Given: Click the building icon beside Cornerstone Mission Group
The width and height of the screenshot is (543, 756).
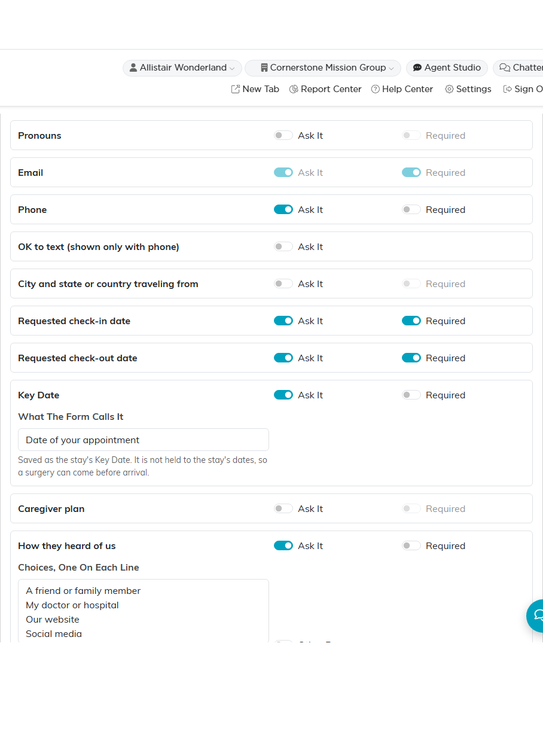Looking at the screenshot, I should pos(264,68).
